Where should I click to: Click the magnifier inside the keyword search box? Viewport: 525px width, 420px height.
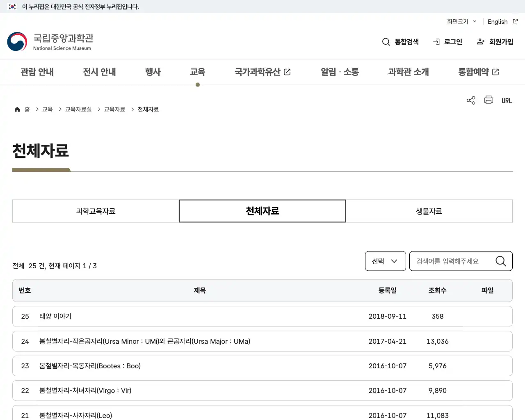(500, 261)
